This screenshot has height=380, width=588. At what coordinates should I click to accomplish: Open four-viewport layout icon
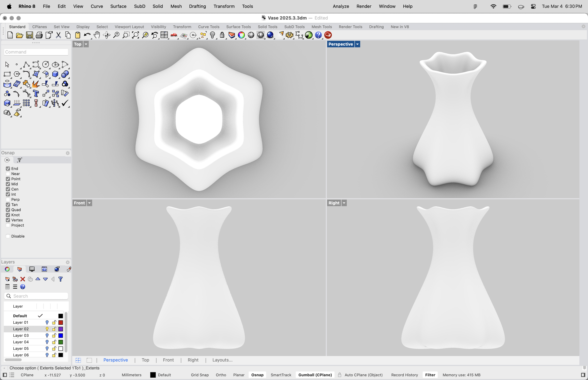164,35
